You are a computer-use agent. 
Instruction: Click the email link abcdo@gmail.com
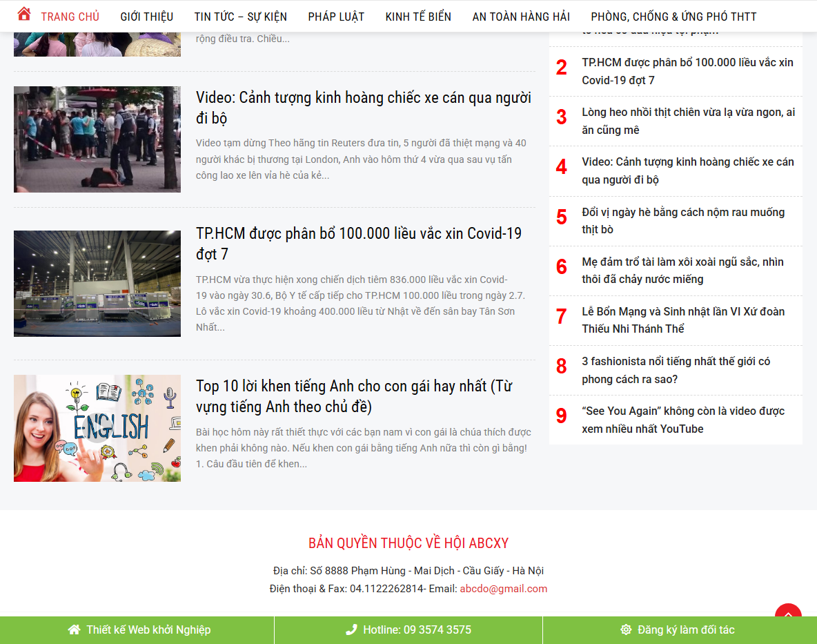[503, 588]
